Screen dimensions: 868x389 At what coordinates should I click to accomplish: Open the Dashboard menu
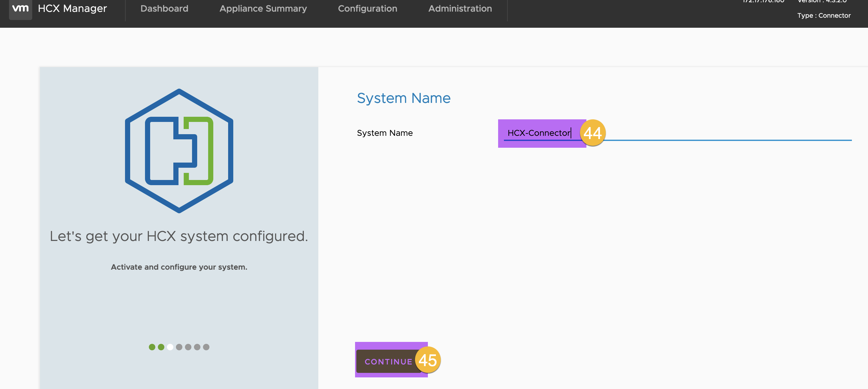click(164, 8)
